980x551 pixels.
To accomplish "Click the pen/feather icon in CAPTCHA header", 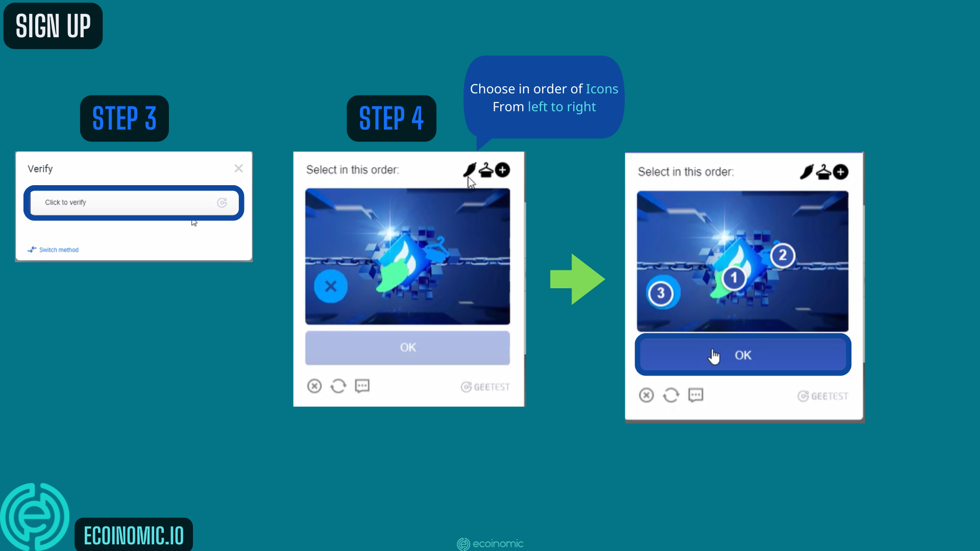I will [469, 169].
